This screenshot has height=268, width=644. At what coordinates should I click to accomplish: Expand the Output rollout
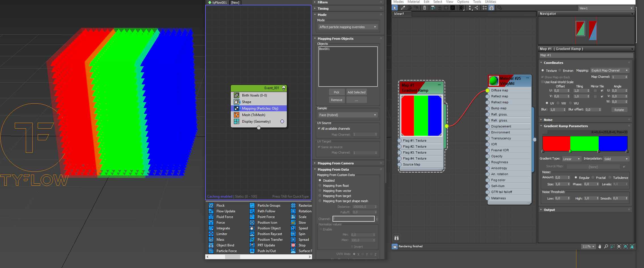(549, 210)
